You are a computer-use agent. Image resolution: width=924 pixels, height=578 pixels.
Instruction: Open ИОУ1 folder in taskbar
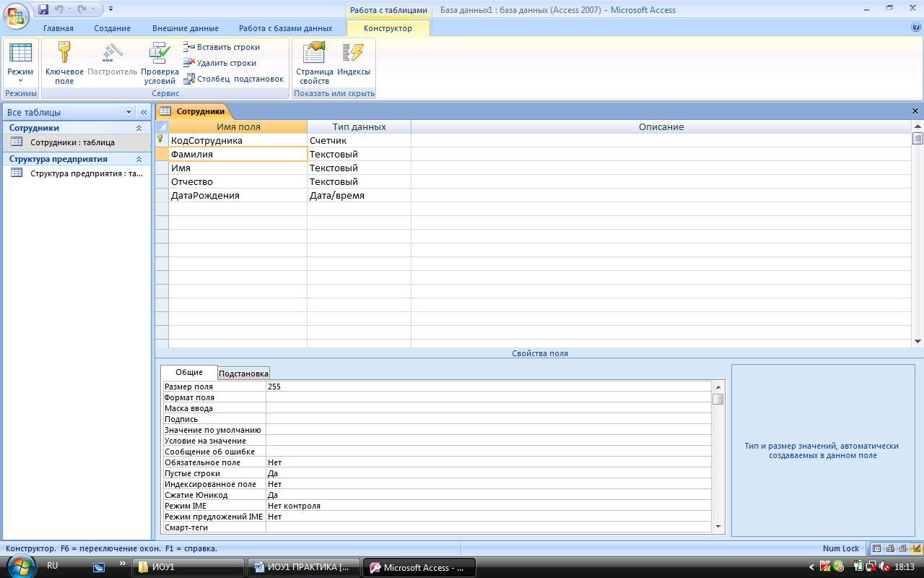click(x=188, y=567)
